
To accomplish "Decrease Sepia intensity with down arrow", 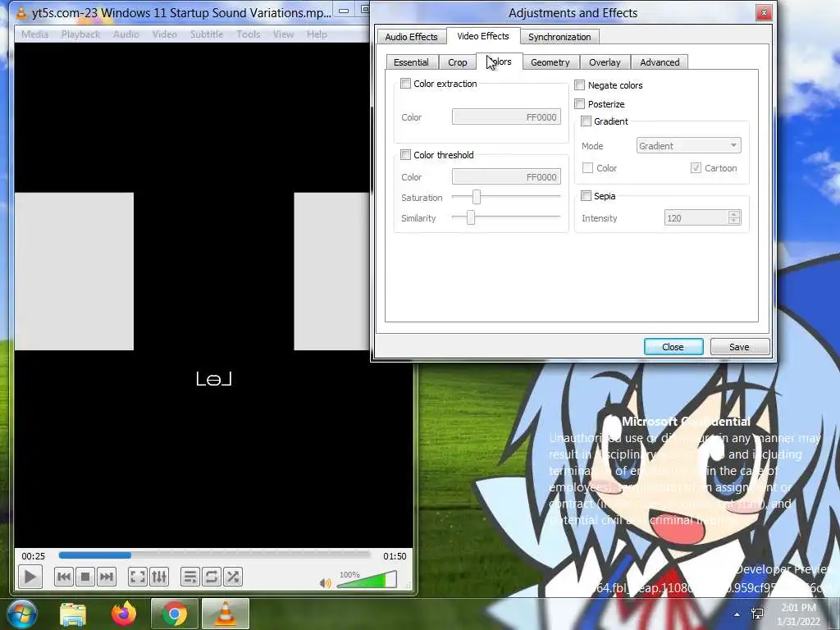I will (x=734, y=221).
